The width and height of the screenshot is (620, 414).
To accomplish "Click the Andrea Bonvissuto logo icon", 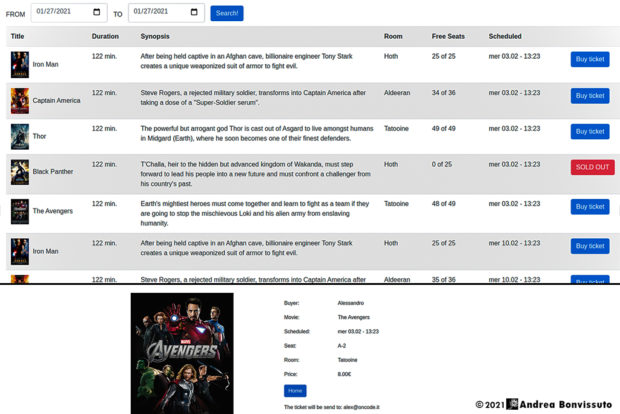I will pyautogui.click(x=512, y=404).
